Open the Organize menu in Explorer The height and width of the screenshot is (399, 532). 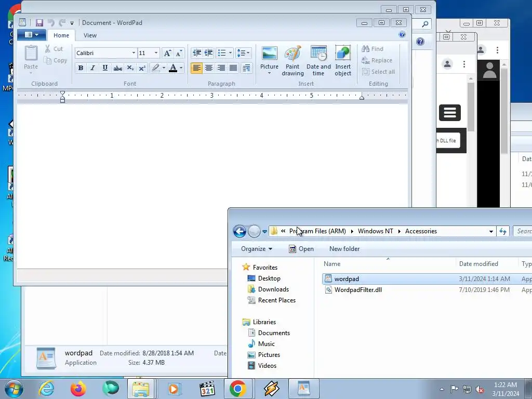click(x=257, y=249)
